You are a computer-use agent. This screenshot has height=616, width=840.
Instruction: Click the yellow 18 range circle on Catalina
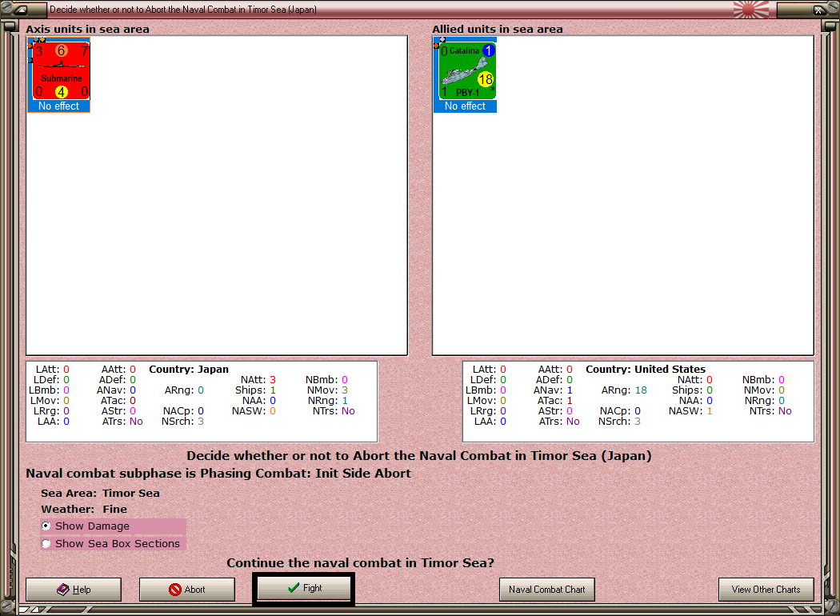pyautogui.click(x=486, y=79)
